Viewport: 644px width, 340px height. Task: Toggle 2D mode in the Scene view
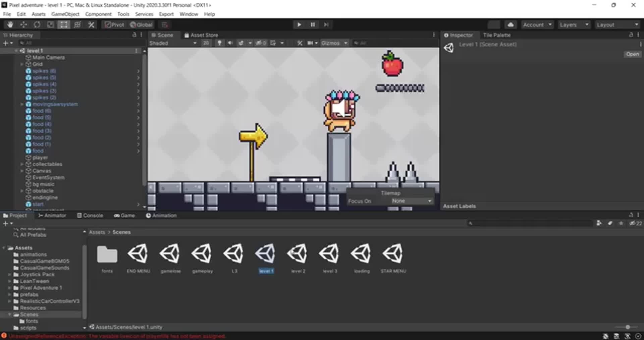point(206,43)
